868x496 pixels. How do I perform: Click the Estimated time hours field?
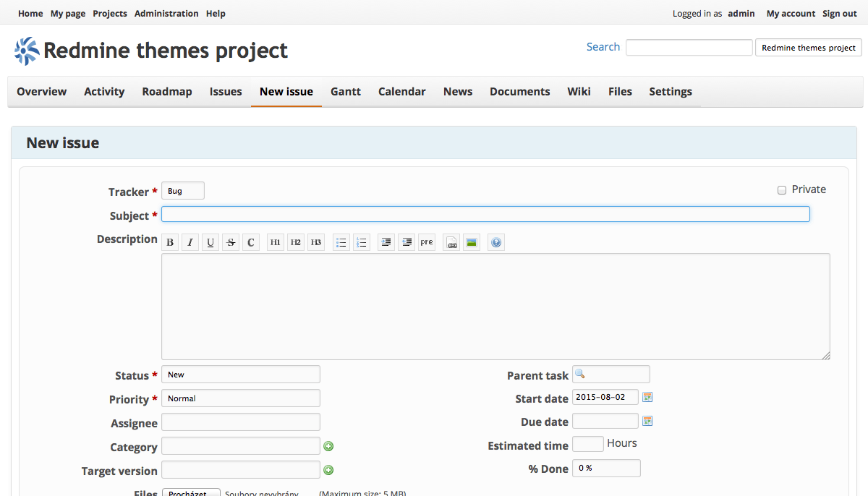point(588,444)
